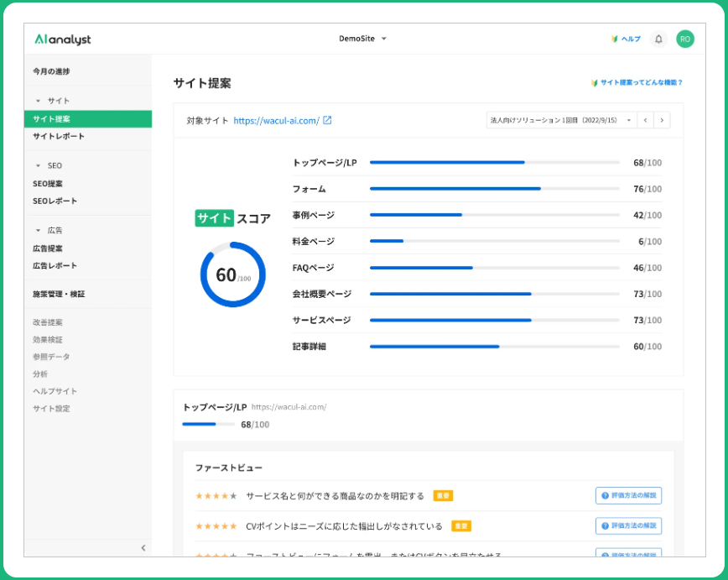
Task: Open SEO提案 from the sidebar
Action: click(48, 184)
